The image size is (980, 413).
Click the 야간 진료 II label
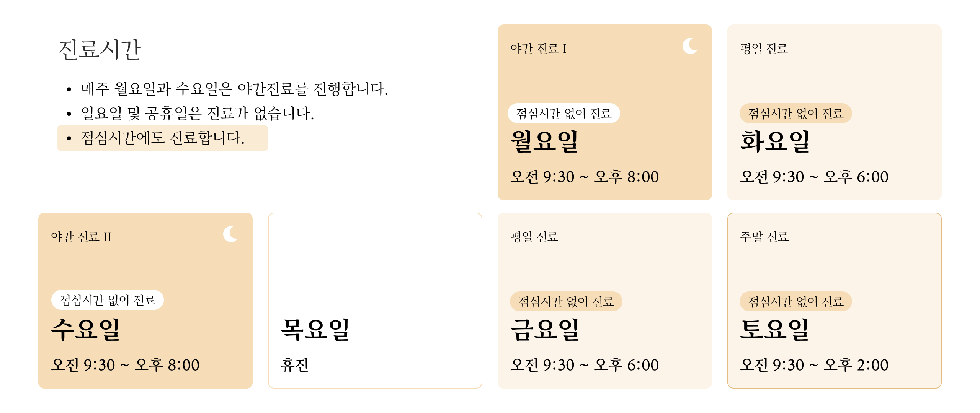click(x=81, y=237)
